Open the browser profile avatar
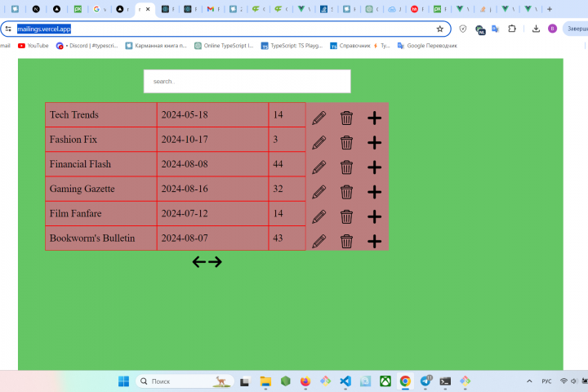Viewport: 588px width, 392px height. tap(552, 29)
